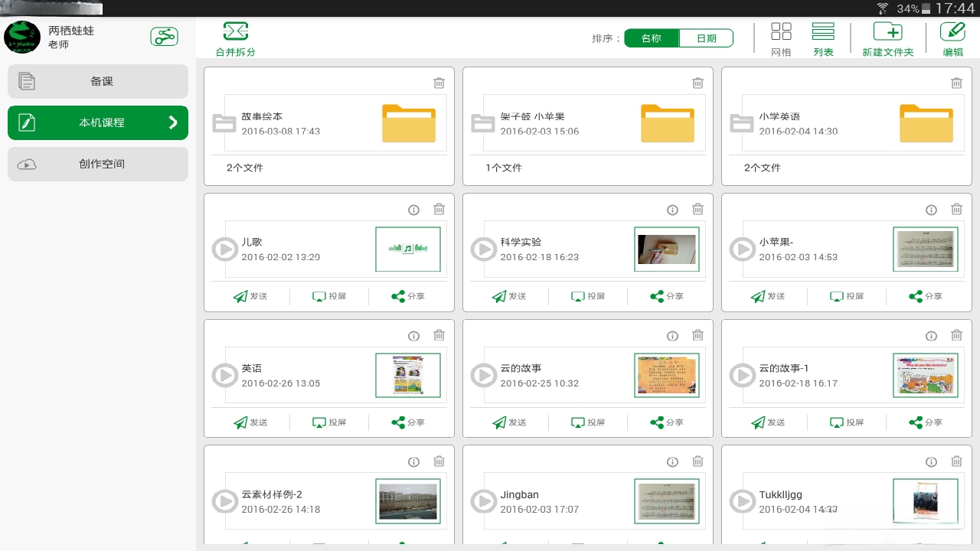This screenshot has width=980, height=551.
Task: Play the 儿歌 course
Action: coord(225,249)
